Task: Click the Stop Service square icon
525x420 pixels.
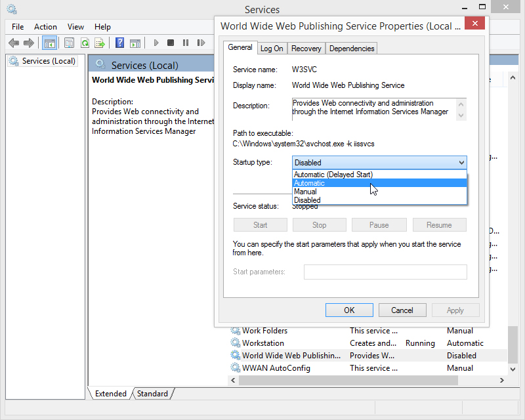Action: (x=171, y=43)
